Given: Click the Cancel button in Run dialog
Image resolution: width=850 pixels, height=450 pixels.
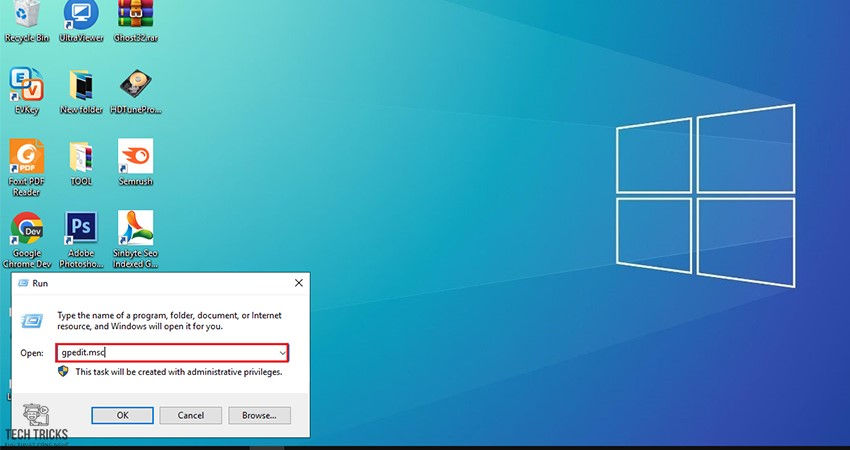Looking at the screenshot, I should (x=191, y=415).
